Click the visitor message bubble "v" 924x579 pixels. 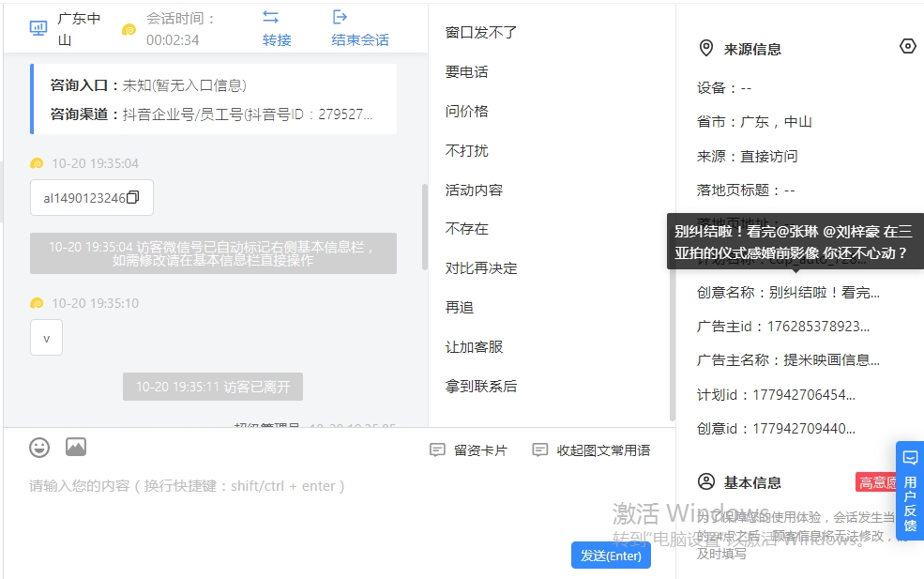(x=47, y=338)
